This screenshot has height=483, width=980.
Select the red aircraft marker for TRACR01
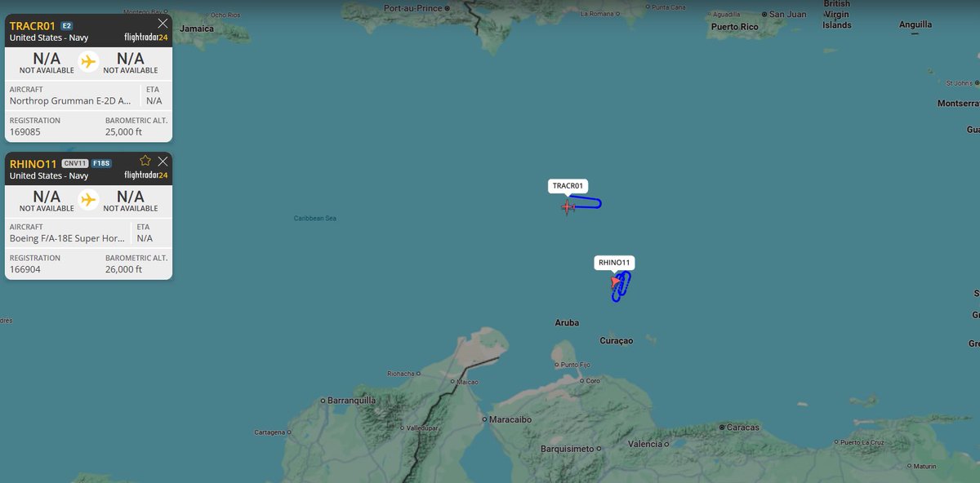click(567, 208)
